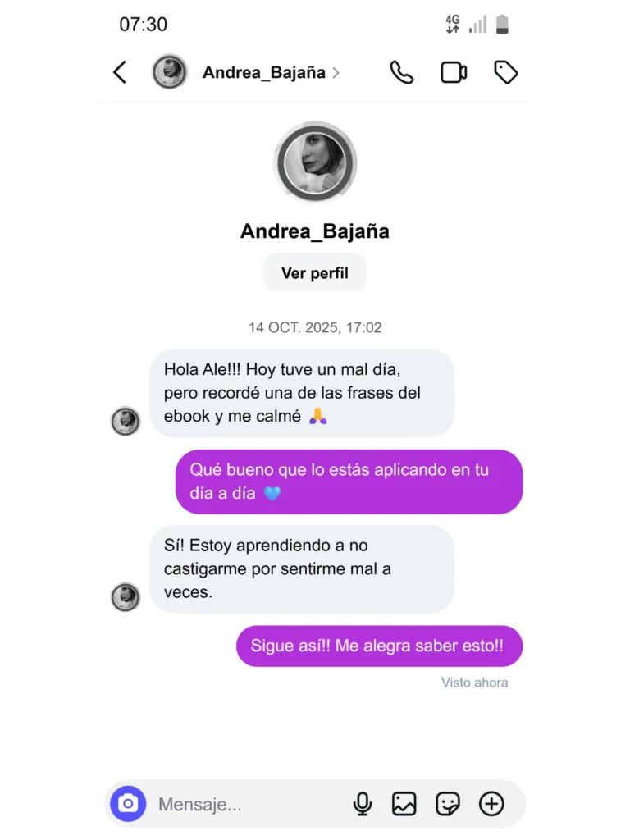The width and height of the screenshot is (630, 840).
Task: Open the image gallery picker icon
Action: tap(404, 804)
